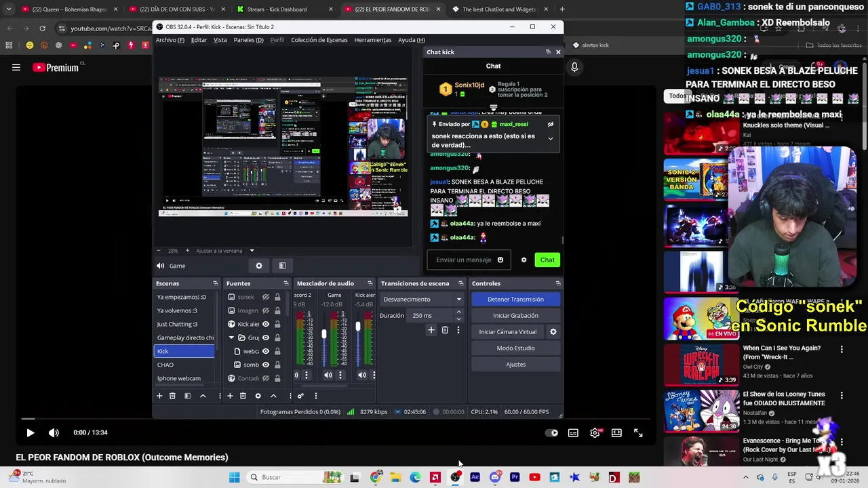Open Game source properties gear below preview
This screenshot has height=488, width=868.
pyautogui.click(x=258, y=266)
